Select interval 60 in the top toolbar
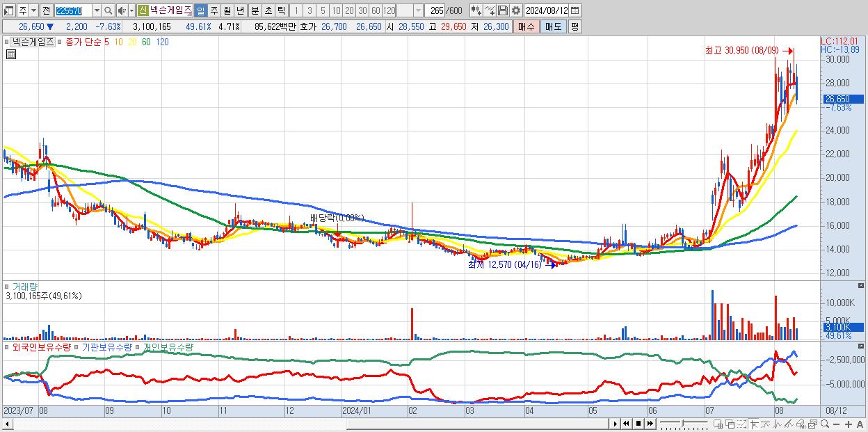 pyautogui.click(x=376, y=10)
